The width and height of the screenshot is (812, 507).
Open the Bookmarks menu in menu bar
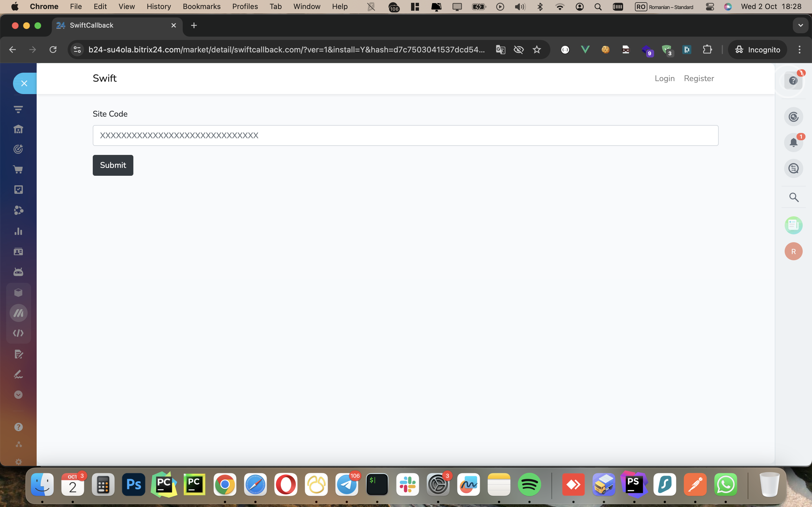(x=201, y=6)
